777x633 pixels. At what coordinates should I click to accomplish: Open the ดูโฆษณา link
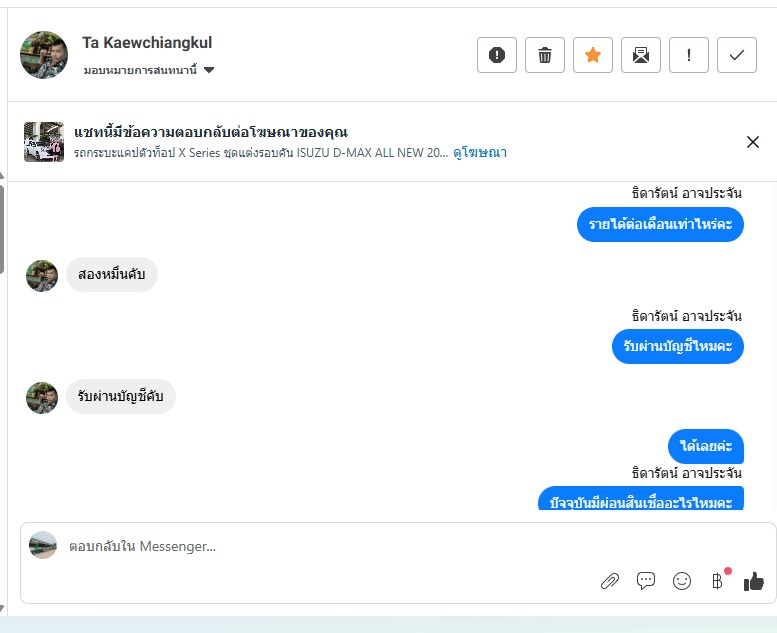click(480, 152)
